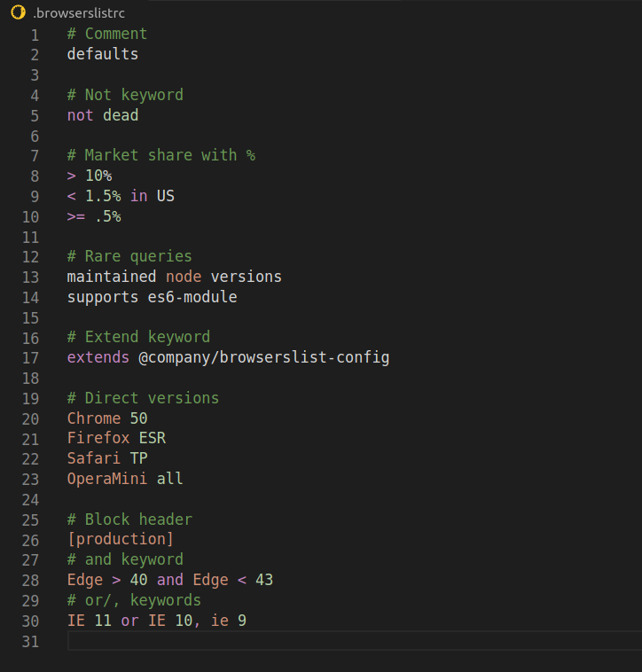Click the 'node' word on line 13

pos(184,277)
